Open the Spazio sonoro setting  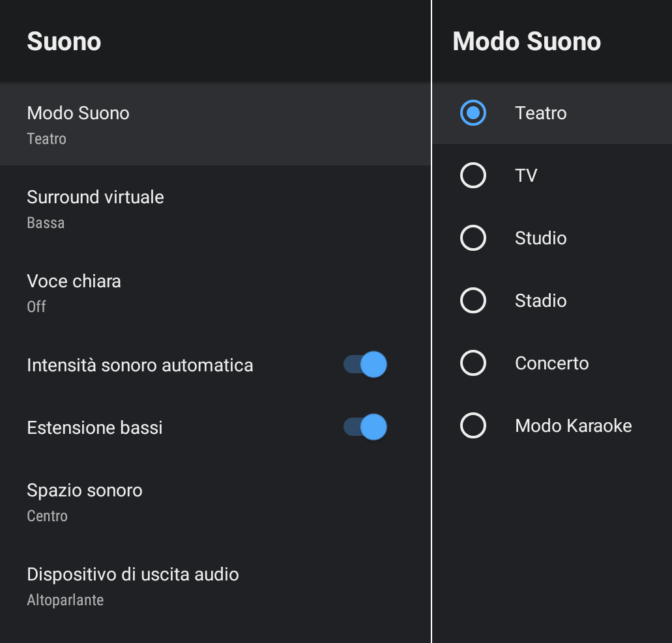pos(85,501)
